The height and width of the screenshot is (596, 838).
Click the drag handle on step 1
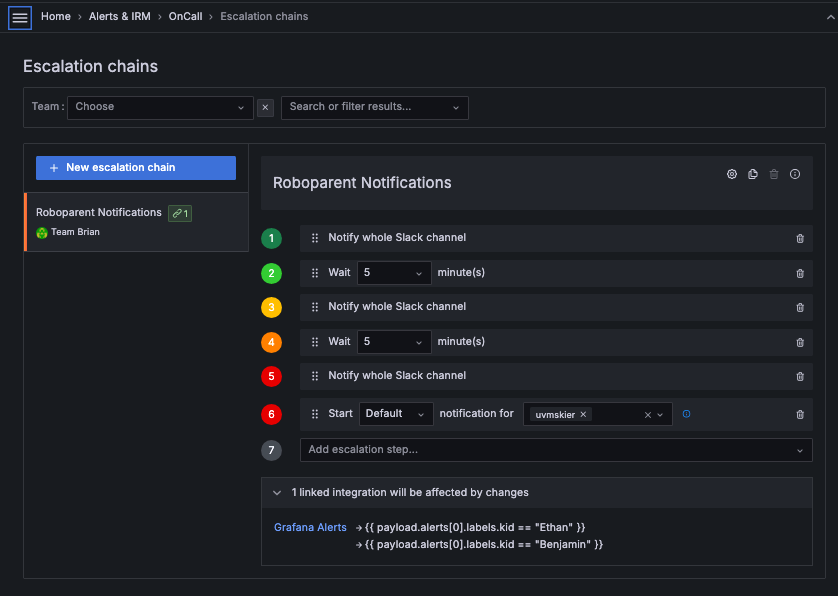click(x=315, y=238)
